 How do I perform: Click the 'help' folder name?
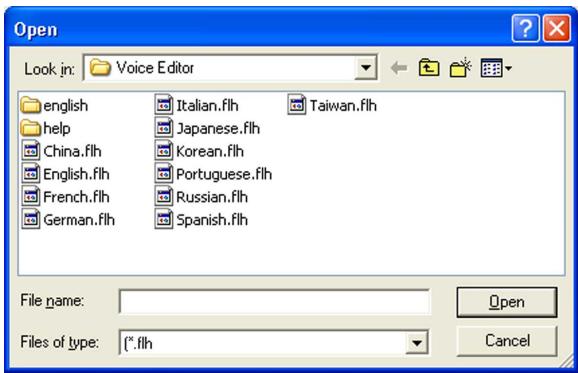(57, 129)
